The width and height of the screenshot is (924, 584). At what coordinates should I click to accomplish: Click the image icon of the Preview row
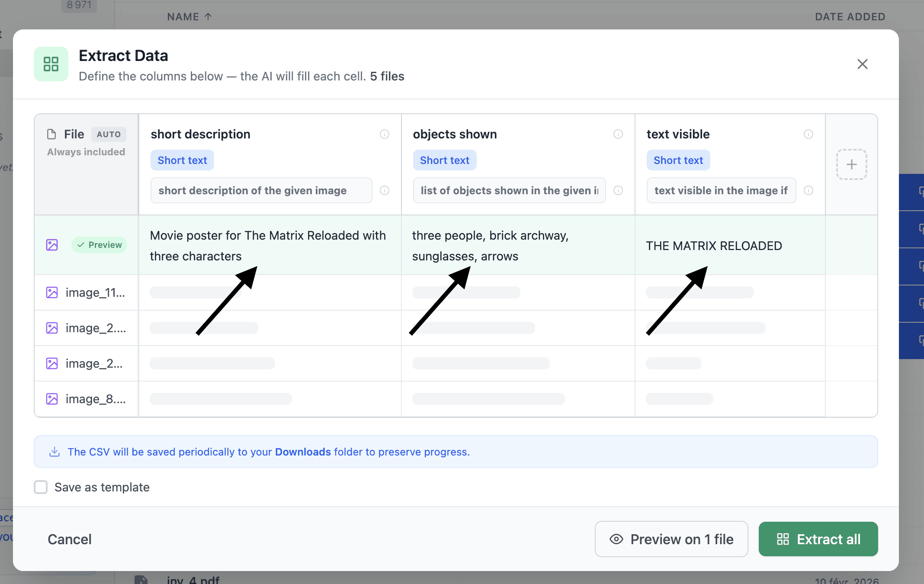52,245
